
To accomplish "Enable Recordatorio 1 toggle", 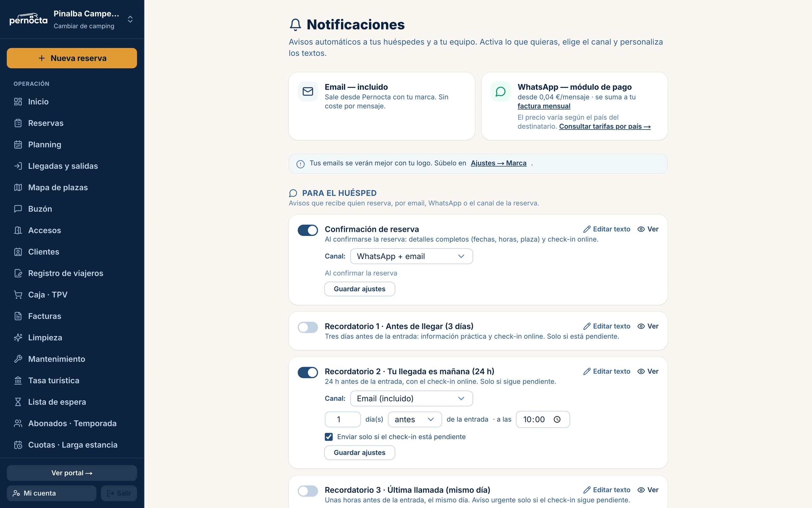I will point(308,327).
